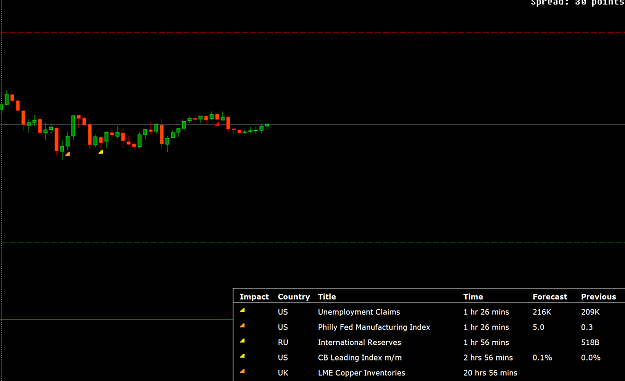The width and height of the screenshot is (625, 381).
Task: Select the "International Reserves" event title
Action: (x=359, y=342)
